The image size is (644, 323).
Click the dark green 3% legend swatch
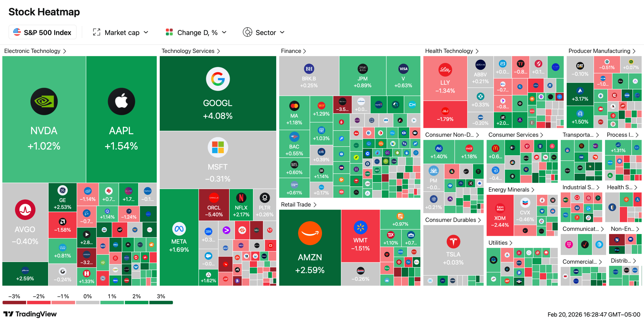click(x=161, y=303)
